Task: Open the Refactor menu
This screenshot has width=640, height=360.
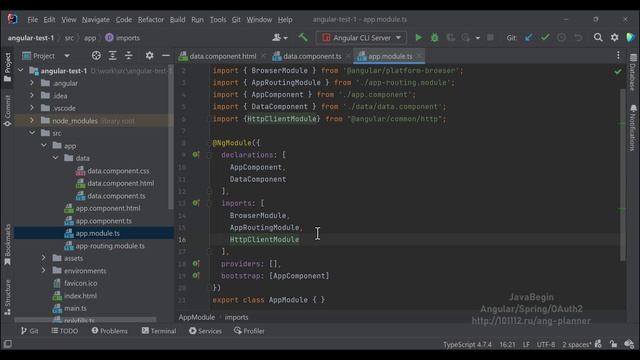Action: [151, 20]
